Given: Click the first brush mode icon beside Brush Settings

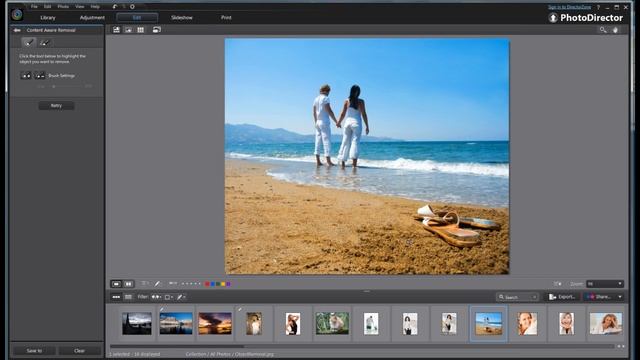Looking at the screenshot, I should 26,76.
